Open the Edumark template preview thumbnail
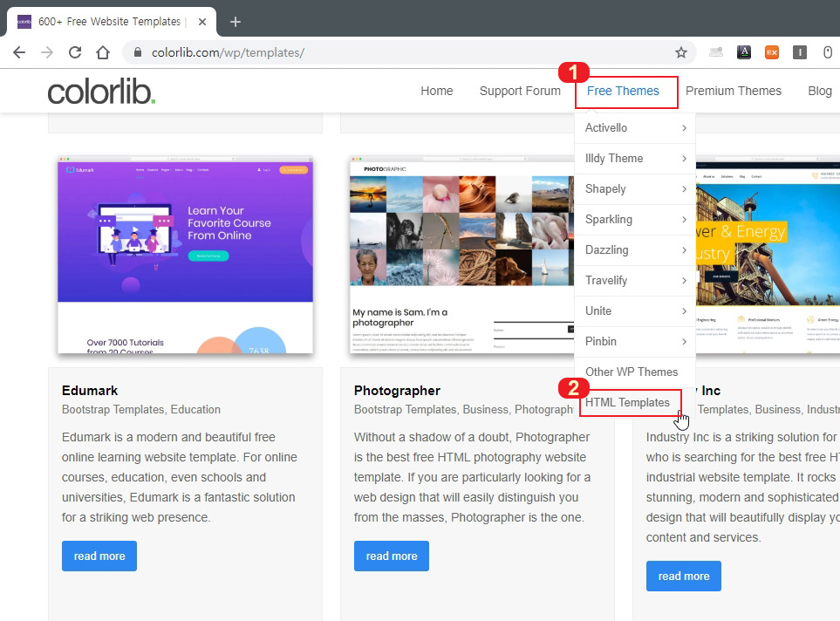 185,255
